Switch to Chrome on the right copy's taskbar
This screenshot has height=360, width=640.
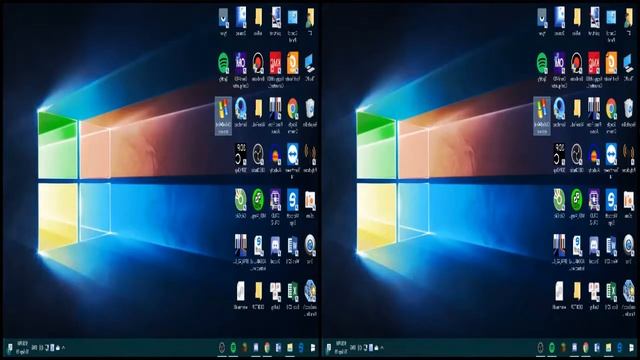click(586, 348)
